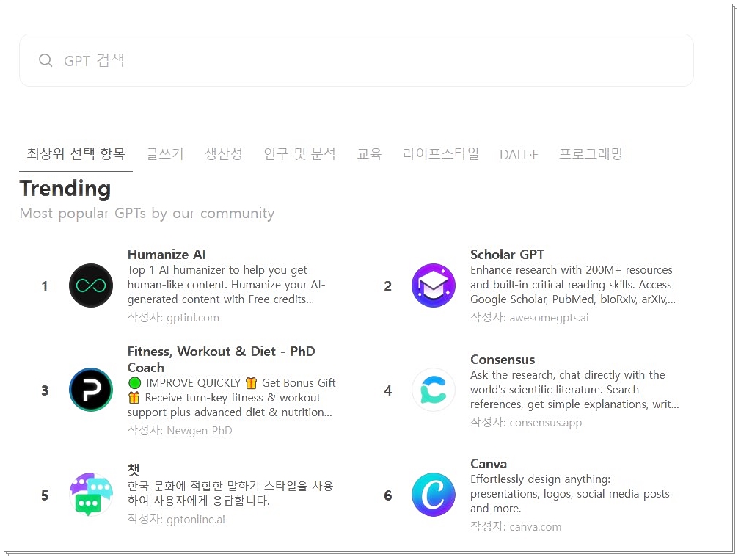This screenshot has width=741, height=560.
Task: Open the Canva logo icon
Action: 434,495
